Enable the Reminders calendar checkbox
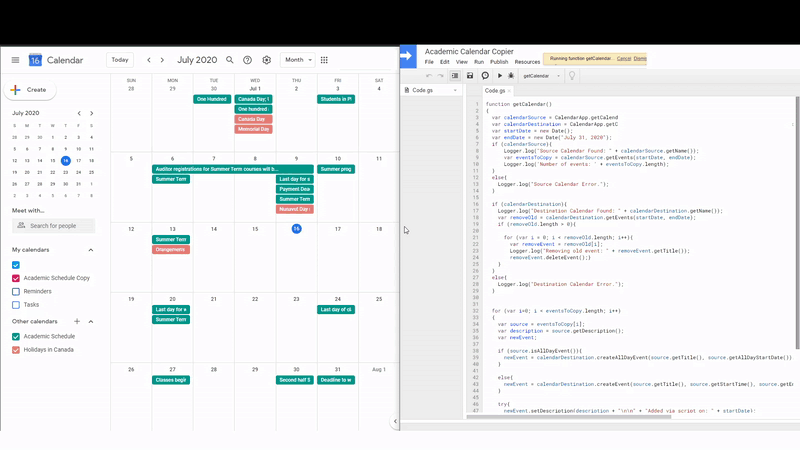This screenshot has height=450, width=800. tap(16, 291)
